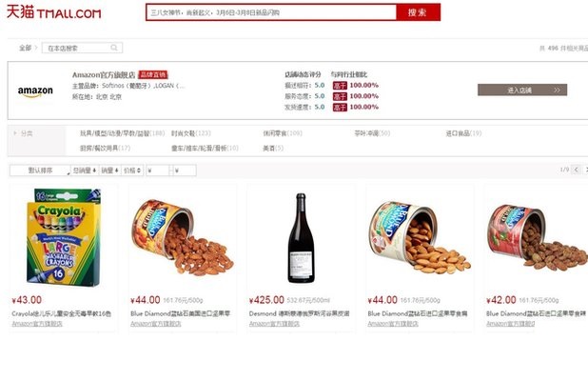This screenshot has width=588, height=381.
Task: Expand the 分类 category arrow
Action: 15,133
